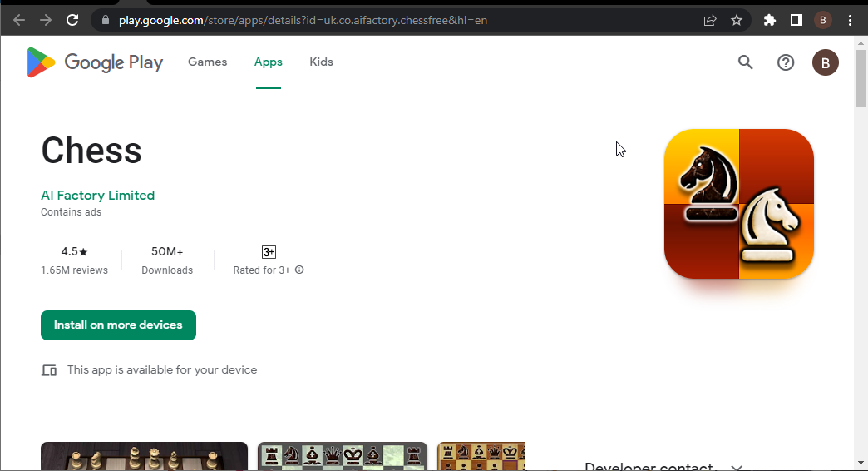Click This app is available text
868x471 pixels.
tap(162, 369)
